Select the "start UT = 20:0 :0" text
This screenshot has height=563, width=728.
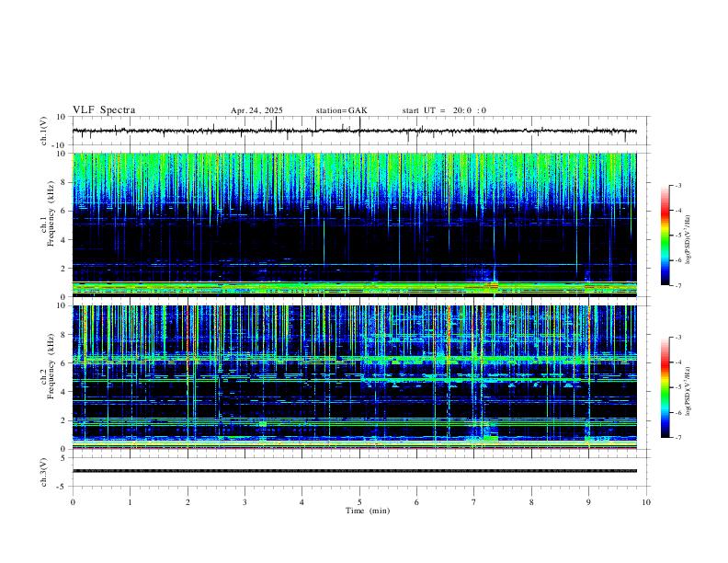point(444,110)
